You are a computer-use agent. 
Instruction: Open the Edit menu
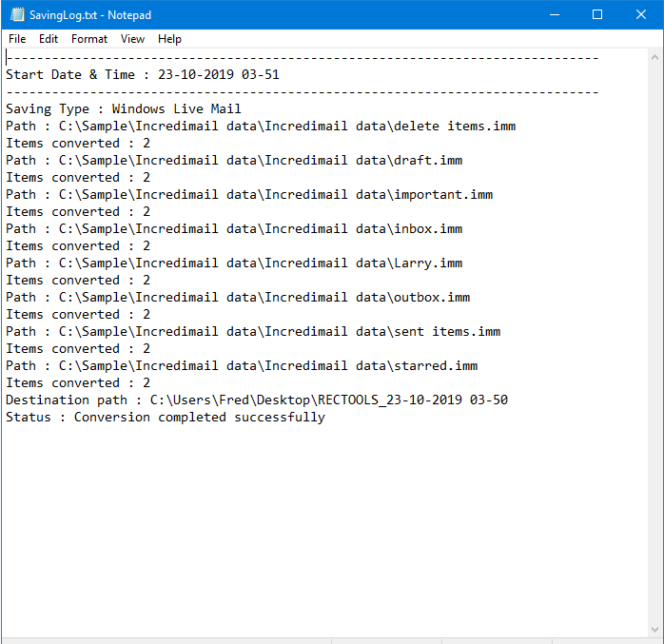coord(49,39)
